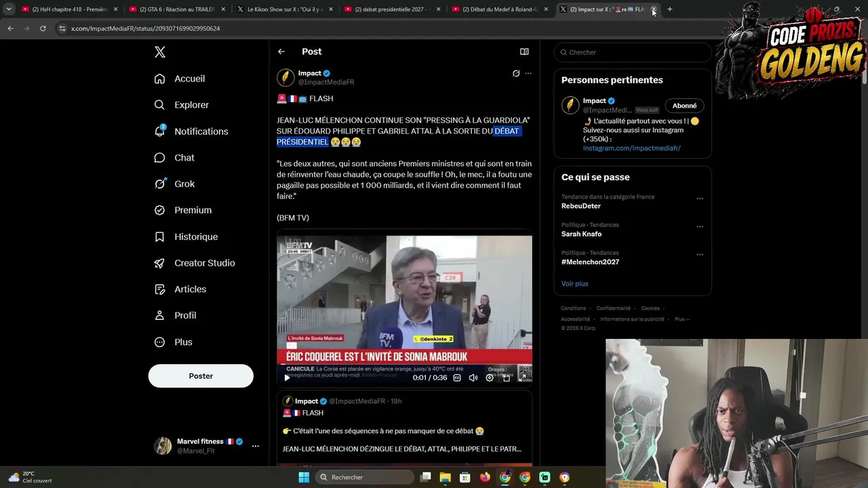Open the Cookies footer link
The height and width of the screenshot is (488, 868).
(650, 308)
